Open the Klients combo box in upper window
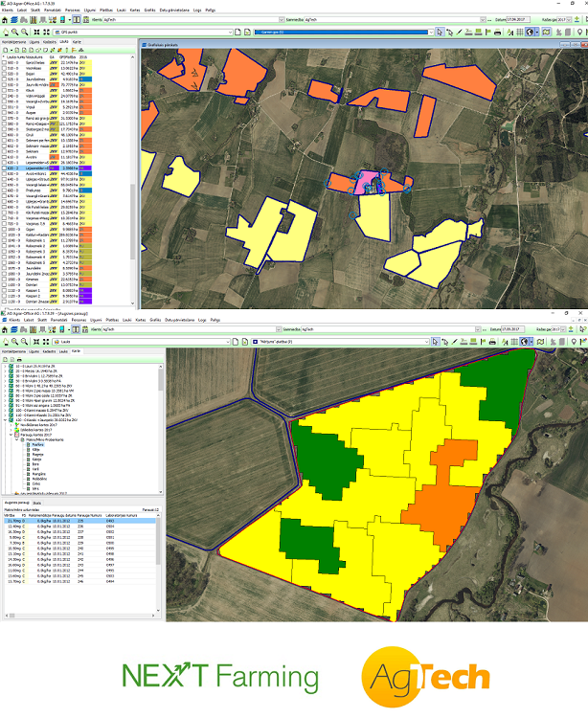 [193, 20]
